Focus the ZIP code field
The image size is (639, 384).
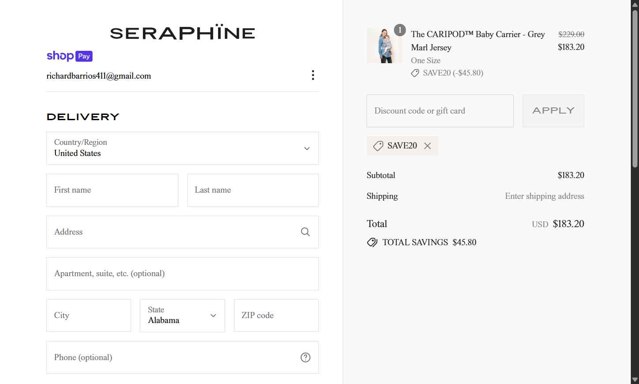point(276,316)
